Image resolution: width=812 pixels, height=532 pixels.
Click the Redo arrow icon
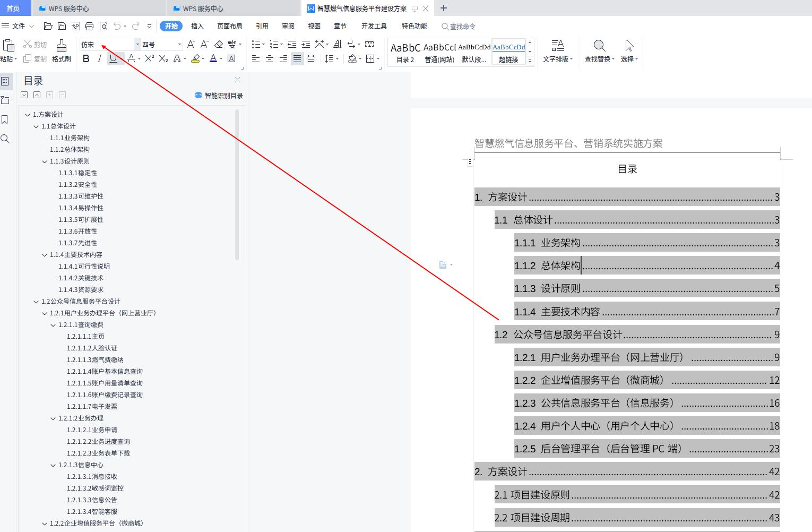tap(135, 26)
